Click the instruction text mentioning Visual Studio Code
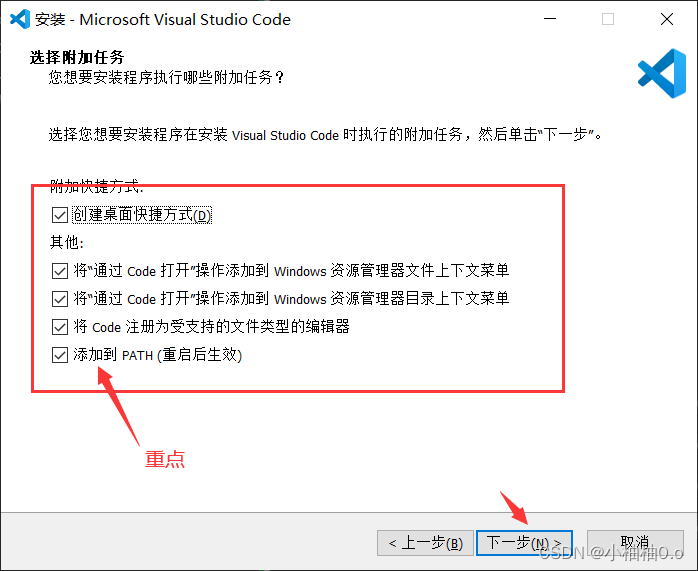This screenshot has width=698, height=571. click(x=325, y=134)
